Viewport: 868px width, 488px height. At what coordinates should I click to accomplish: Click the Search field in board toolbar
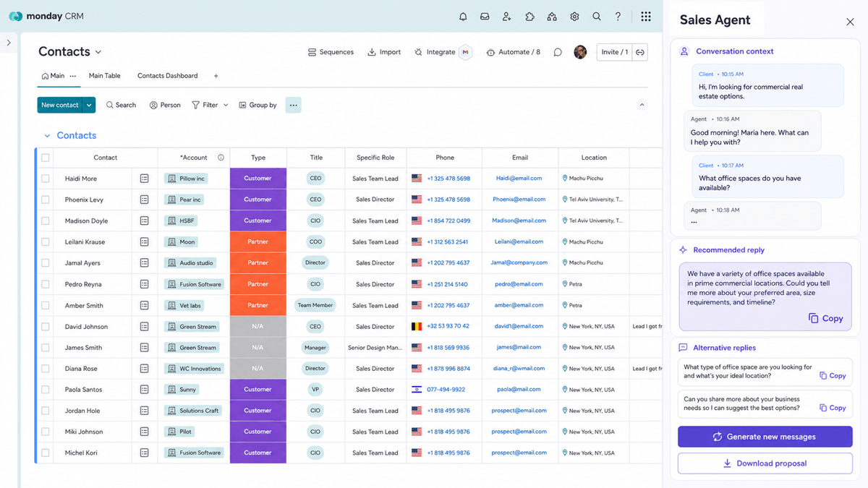[121, 105]
